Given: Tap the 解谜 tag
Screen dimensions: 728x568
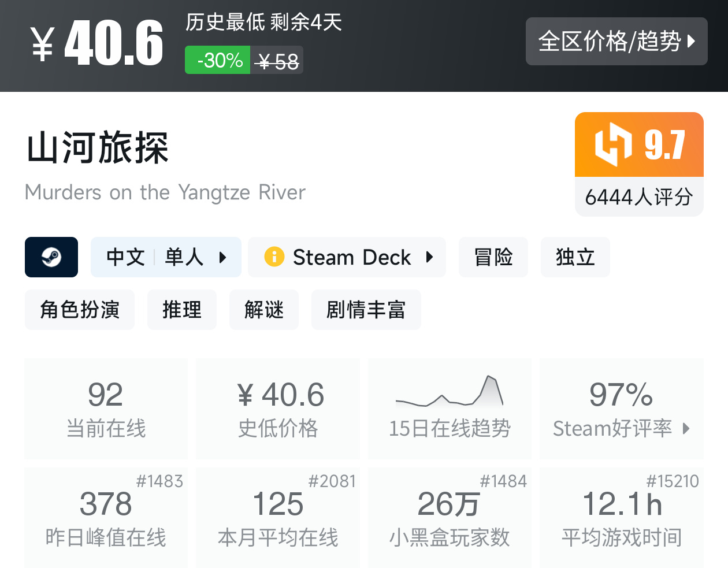Looking at the screenshot, I should [x=264, y=310].
